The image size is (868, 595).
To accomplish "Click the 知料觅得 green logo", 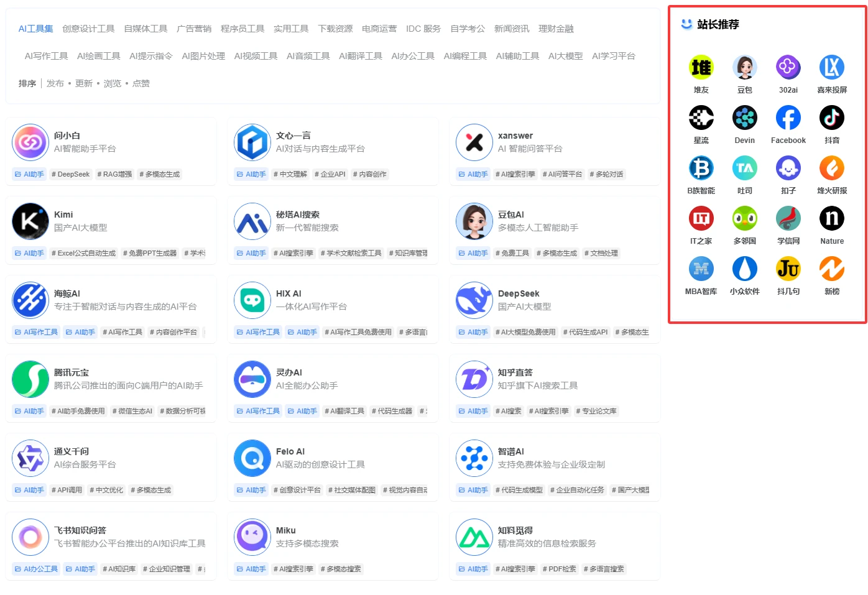I will 474,537.
